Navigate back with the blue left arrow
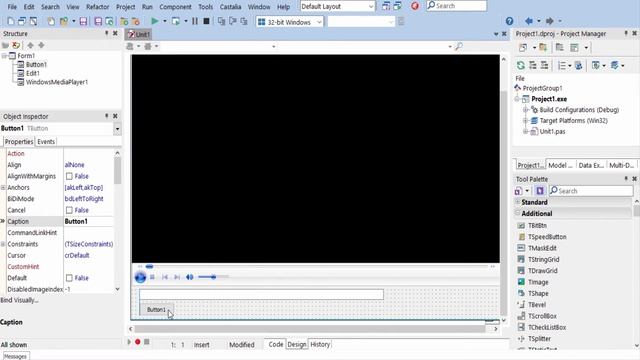The width and height of the screenshot is (640, 360). pos(529,21)
